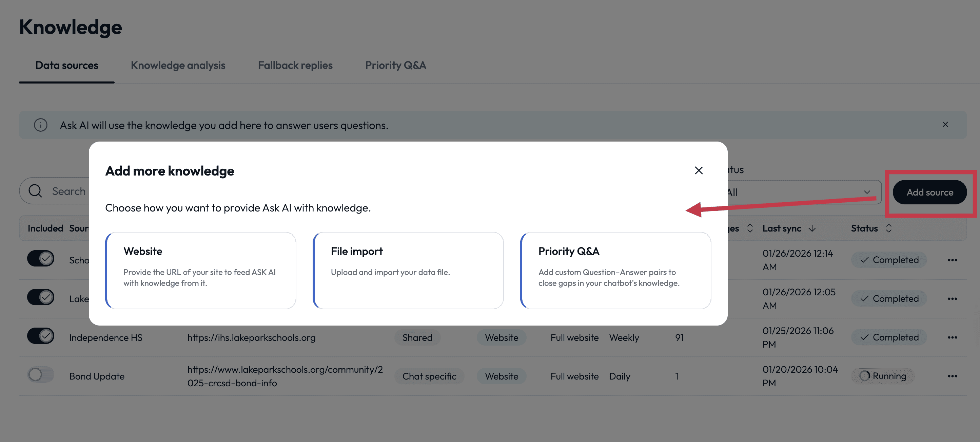The width and height of the screenshot is (980, 442).
Task: Click the https://ihs.lakeparkschools.org URL
Action: 251,338
